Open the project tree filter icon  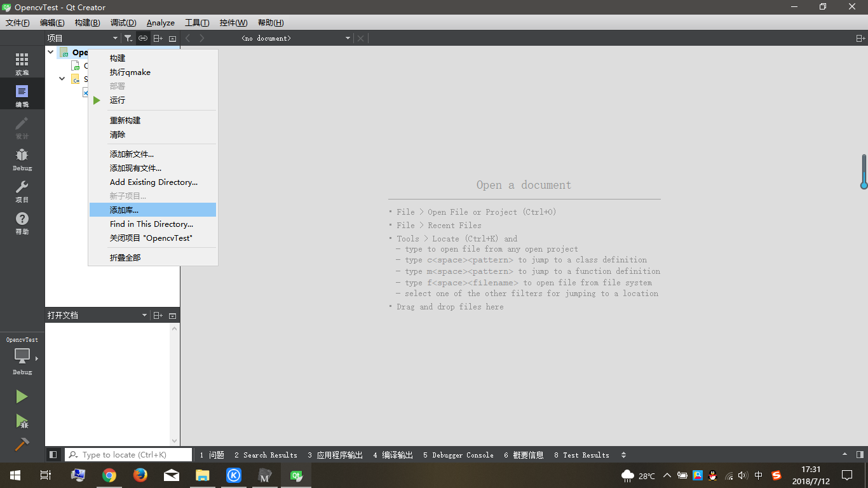pos(128,38)
